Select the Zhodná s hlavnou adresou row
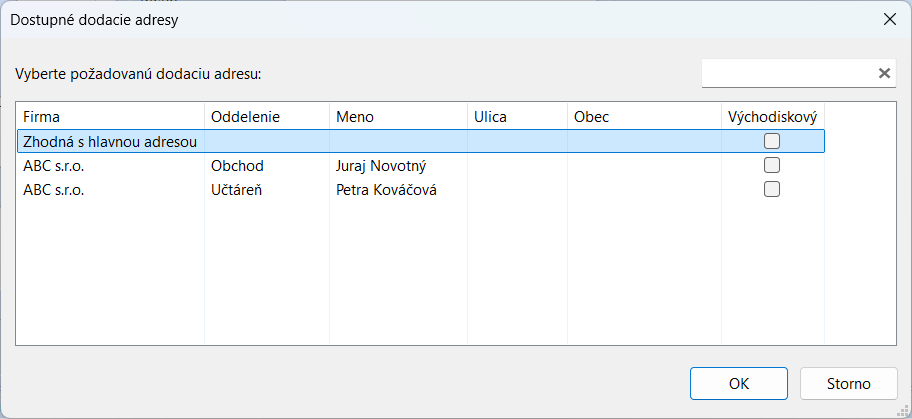Screen dimensions: 912x419 [x=110, y=141]
